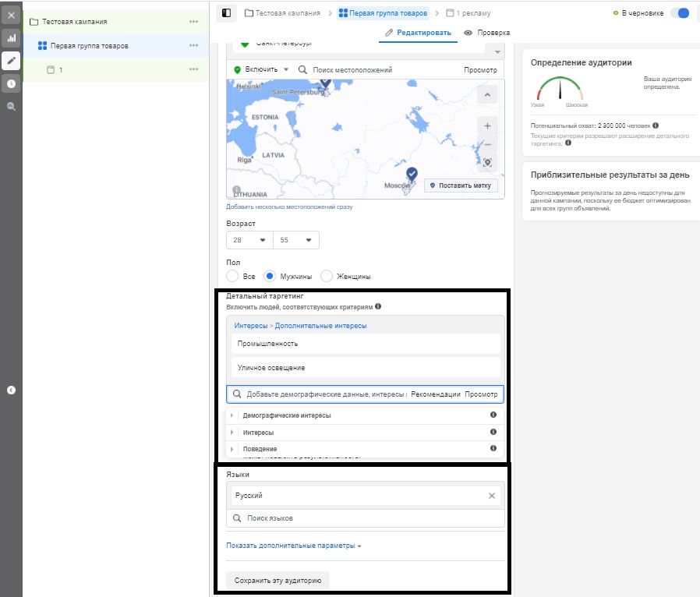Viewport: 700px width, 597px height.
Task: Zoom out on the map
Action: (487, 144)
